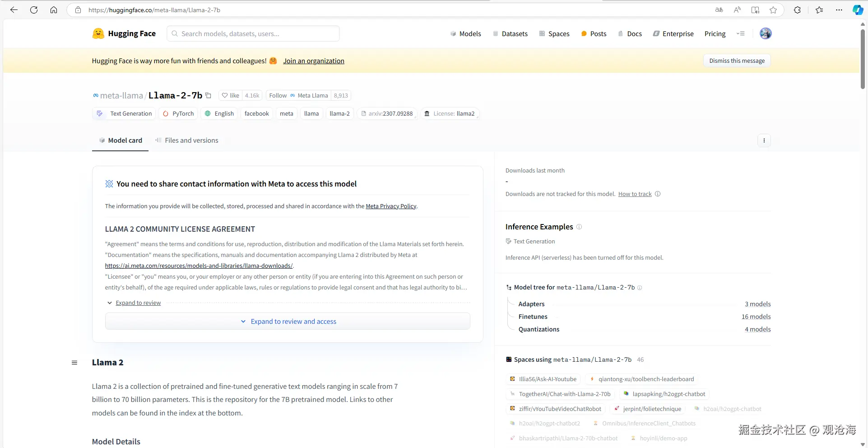Image resolution: width=868 pixels, height=448 pixels.
Task: Open the translate page option
Action: coord(719,10)
